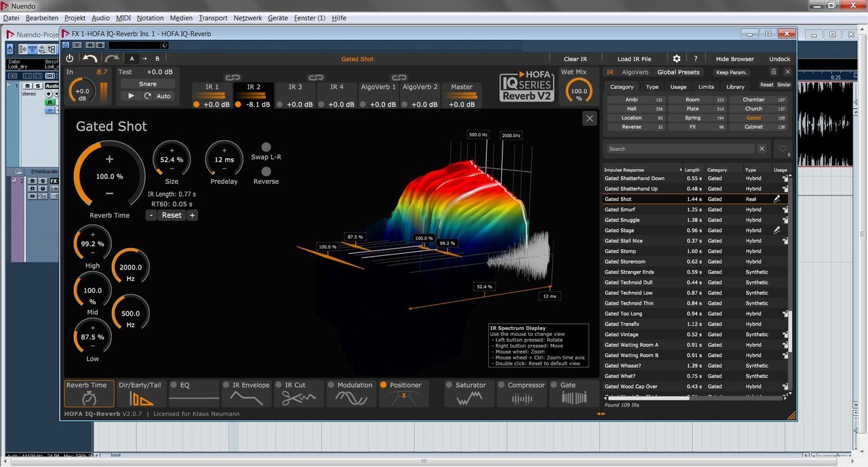Viewport: 868px width, 467px height.
Task: Open settings with the gear icon
Action: (676, 59)
